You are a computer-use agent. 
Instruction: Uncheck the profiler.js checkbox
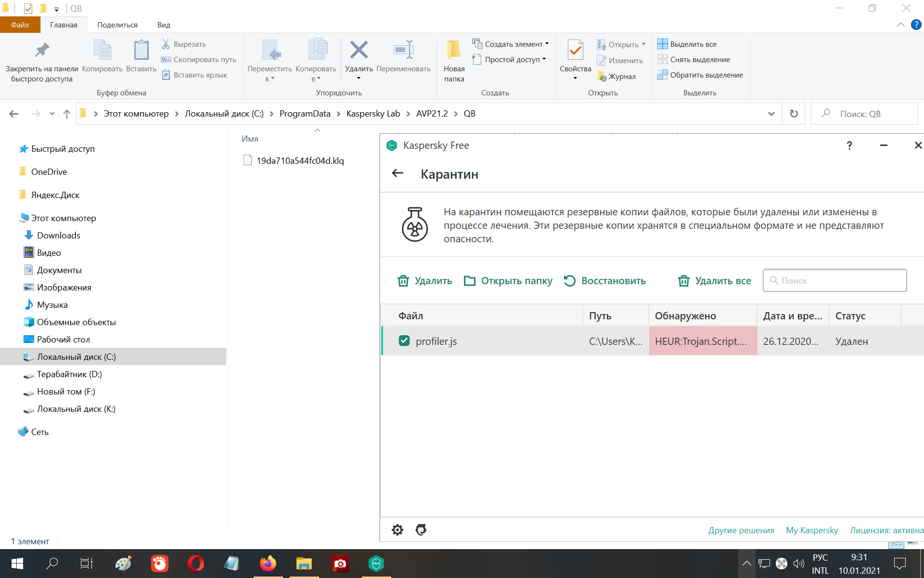[x=404, y=341]
